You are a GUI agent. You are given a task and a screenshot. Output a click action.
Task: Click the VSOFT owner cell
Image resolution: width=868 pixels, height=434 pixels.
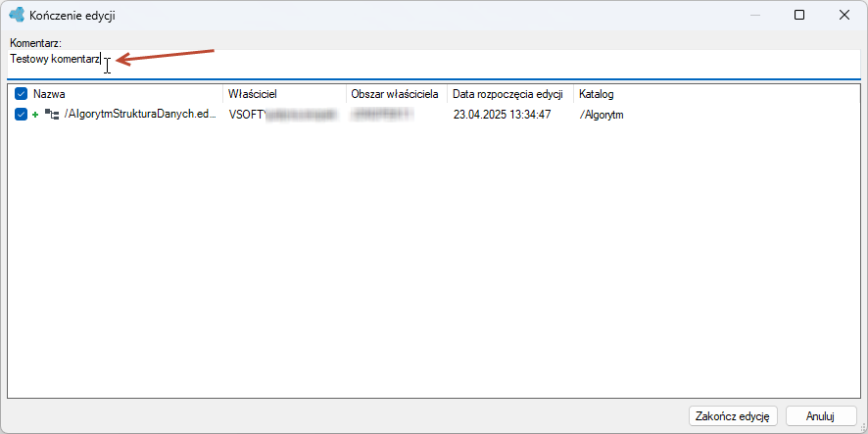pos(282,115)
